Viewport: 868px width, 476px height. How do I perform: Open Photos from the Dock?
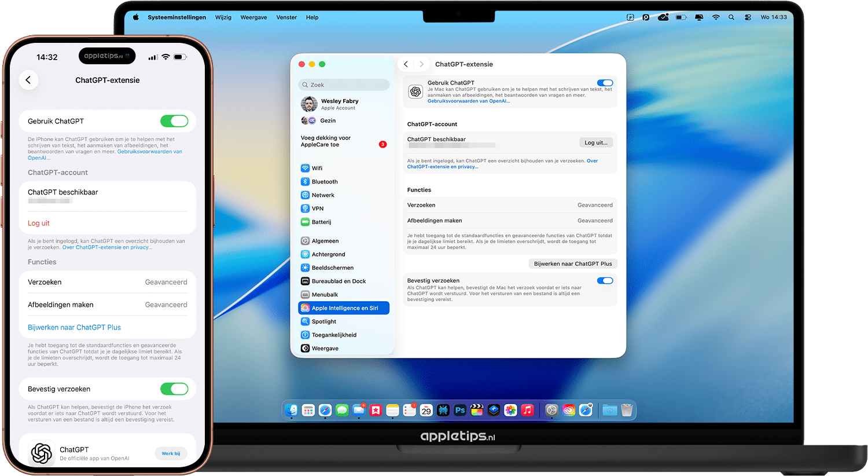pos(510,410)
